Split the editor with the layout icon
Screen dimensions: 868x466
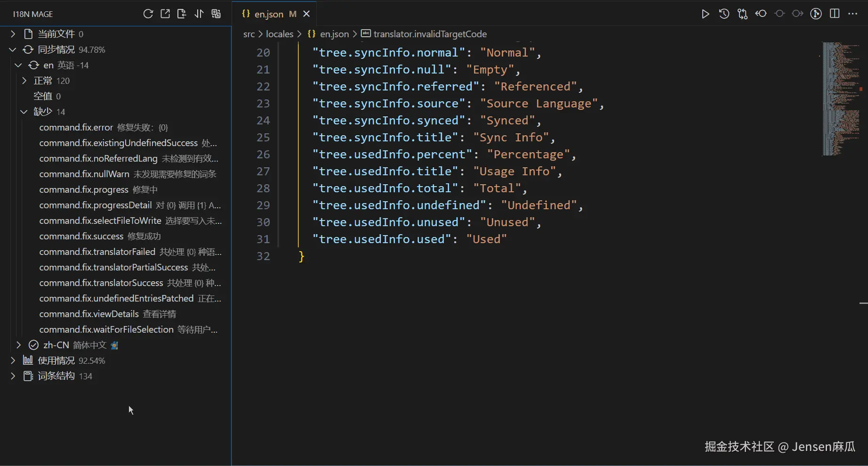pos(835,14)
